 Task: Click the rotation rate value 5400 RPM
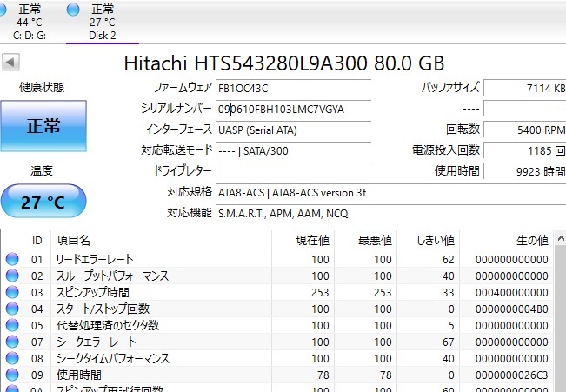525,130
